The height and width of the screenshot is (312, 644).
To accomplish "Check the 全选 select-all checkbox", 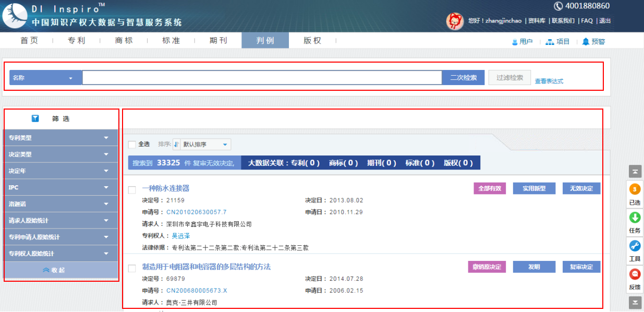I will 132,145.
